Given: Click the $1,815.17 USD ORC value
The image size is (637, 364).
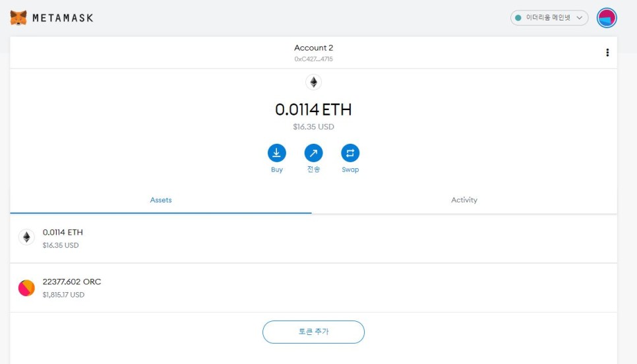Looking at the screenshot, I should [x=63, y=295].
